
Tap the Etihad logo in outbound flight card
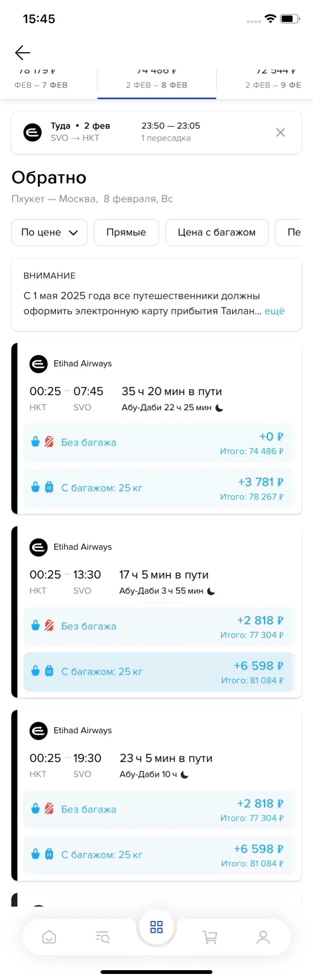point(33,132)
